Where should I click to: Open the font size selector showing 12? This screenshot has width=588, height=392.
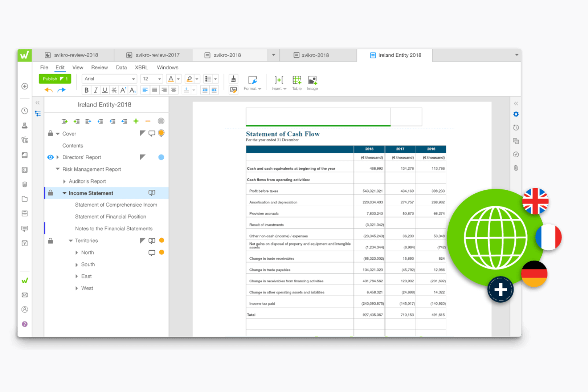pos(151,78)
